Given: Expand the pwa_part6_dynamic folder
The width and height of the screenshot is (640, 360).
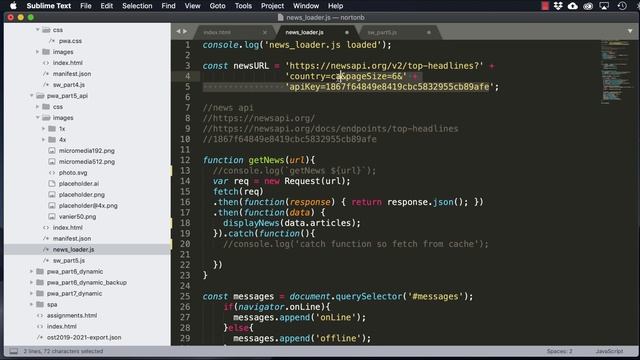Looking at the screenshot, I should point(31,271).
